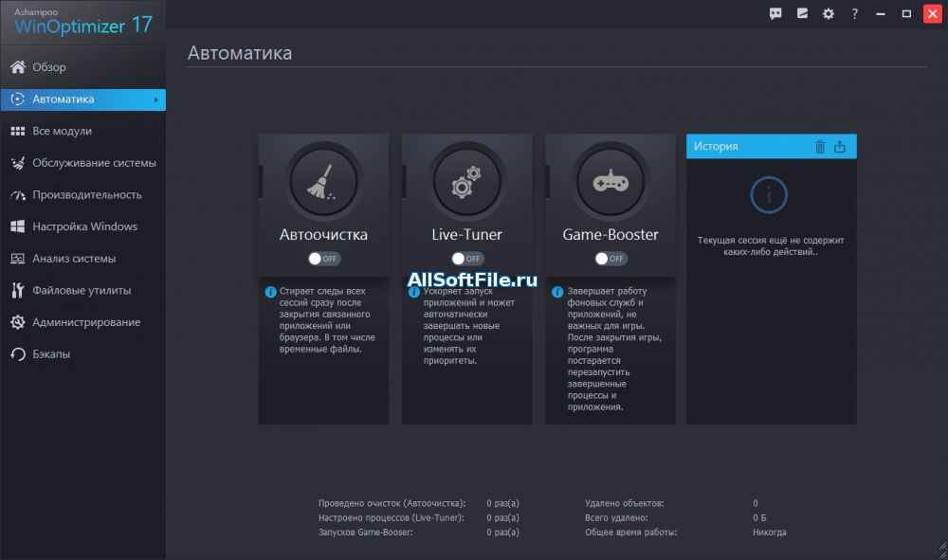The image size is (948, 560).
Task: Open the feedback chat bubble icon
Action: pyautogui.click(x=775, y=13)
